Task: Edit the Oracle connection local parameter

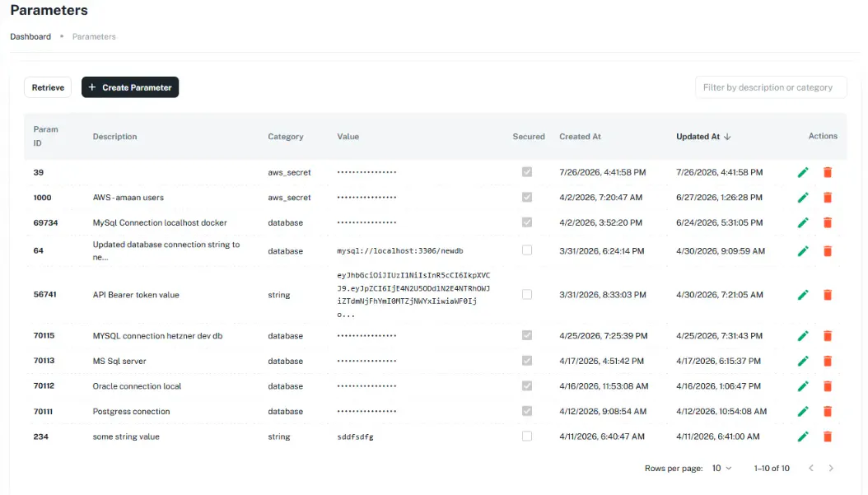Action: click(803, 386)
